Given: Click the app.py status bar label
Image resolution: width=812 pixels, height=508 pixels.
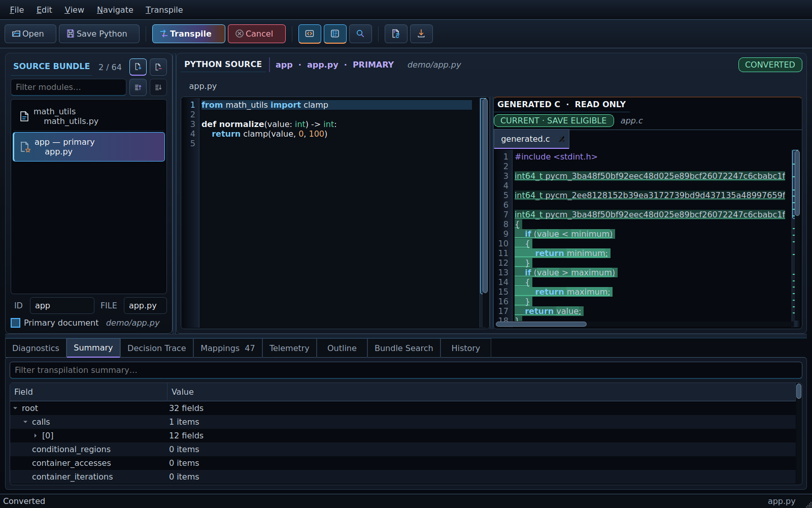Looking at the screenshot, I should tap(782, 501).
